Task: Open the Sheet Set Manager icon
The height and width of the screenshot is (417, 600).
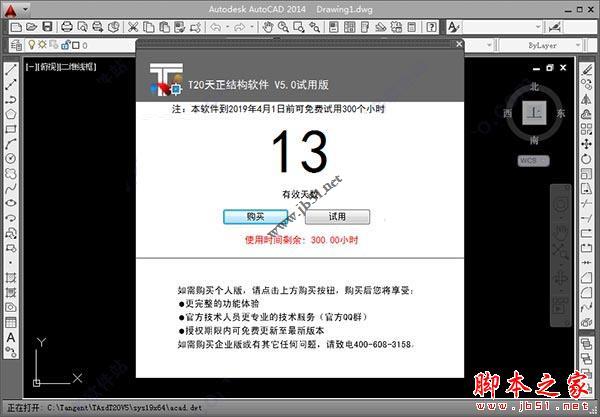Action: (380, 27)
